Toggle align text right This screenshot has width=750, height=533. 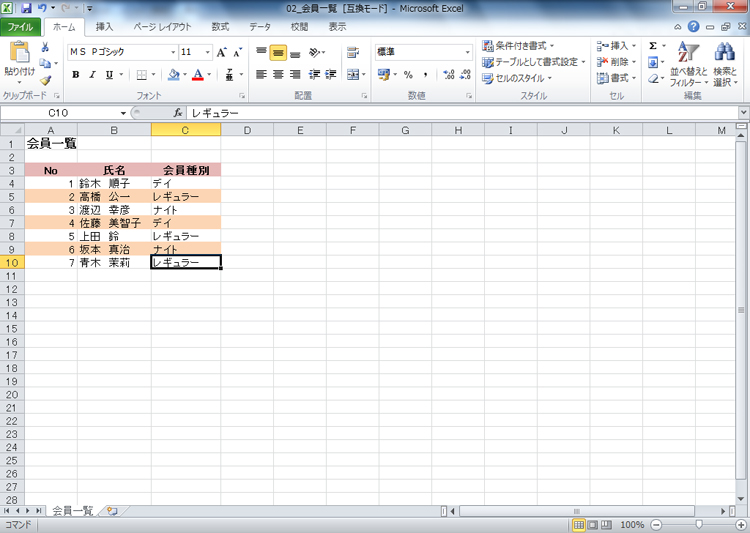pyautogui.click(x=295, y=75)
